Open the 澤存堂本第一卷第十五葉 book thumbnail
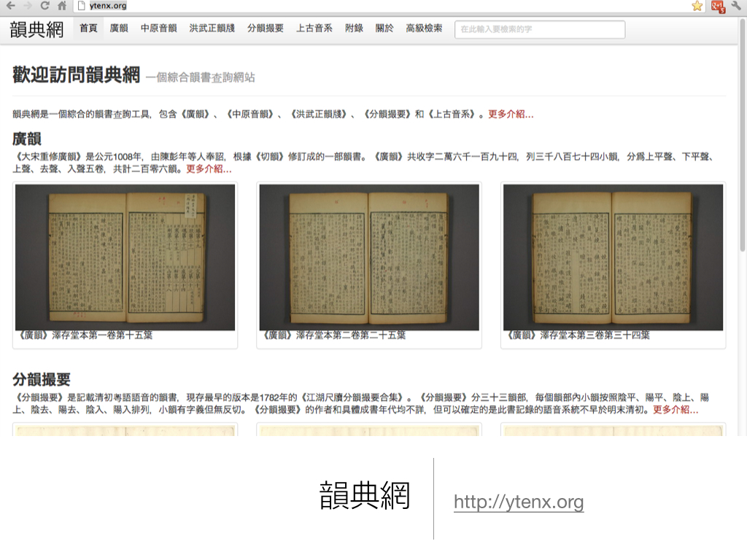Screen dimensions: 747x560 click(125, 257)
